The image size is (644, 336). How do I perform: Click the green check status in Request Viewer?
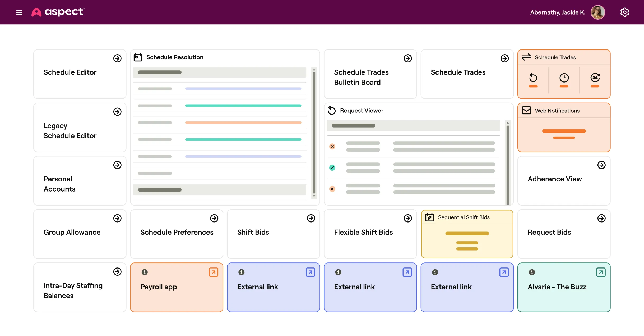(332, 168)
